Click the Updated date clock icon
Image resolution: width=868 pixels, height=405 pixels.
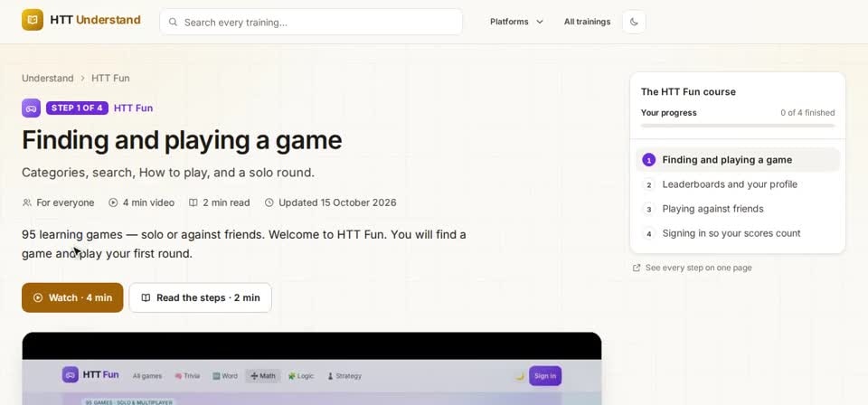point(269,202)
